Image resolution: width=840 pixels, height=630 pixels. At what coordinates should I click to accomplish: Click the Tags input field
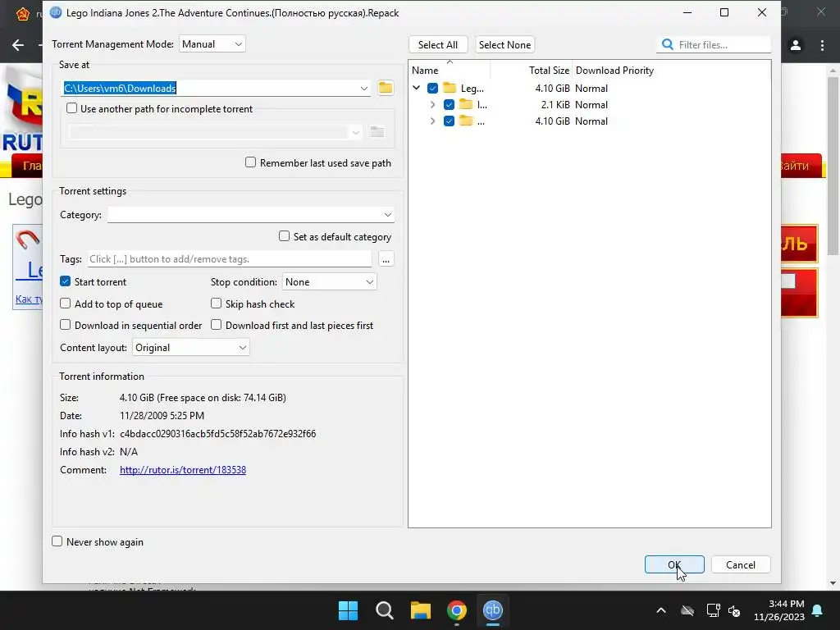coord(230,259)
